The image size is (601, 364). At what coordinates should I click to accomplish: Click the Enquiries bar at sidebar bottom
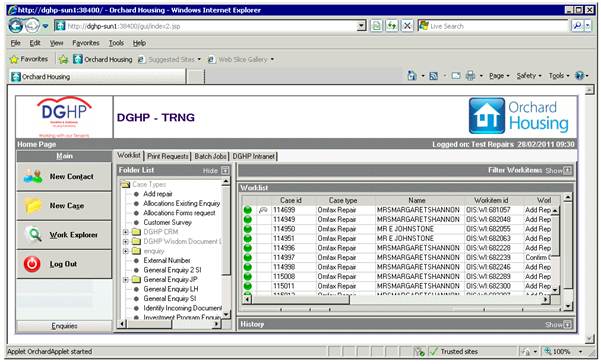(x=64, y=326)
